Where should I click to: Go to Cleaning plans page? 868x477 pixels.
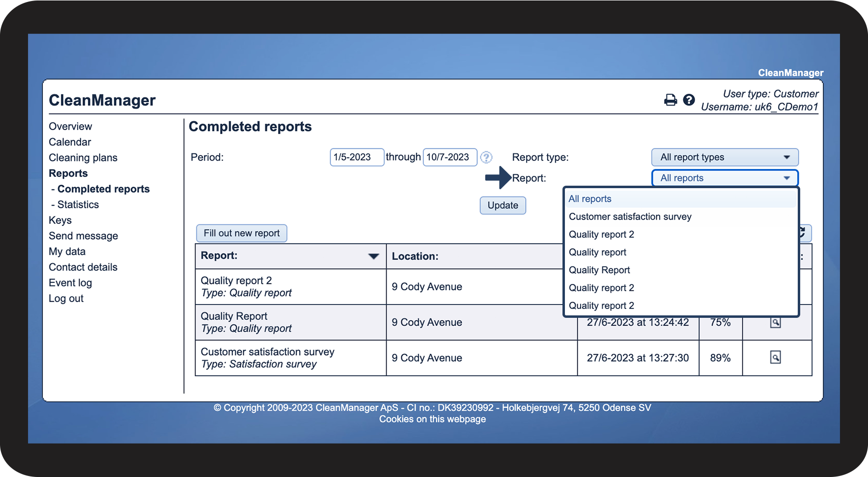tap(83, 158)
